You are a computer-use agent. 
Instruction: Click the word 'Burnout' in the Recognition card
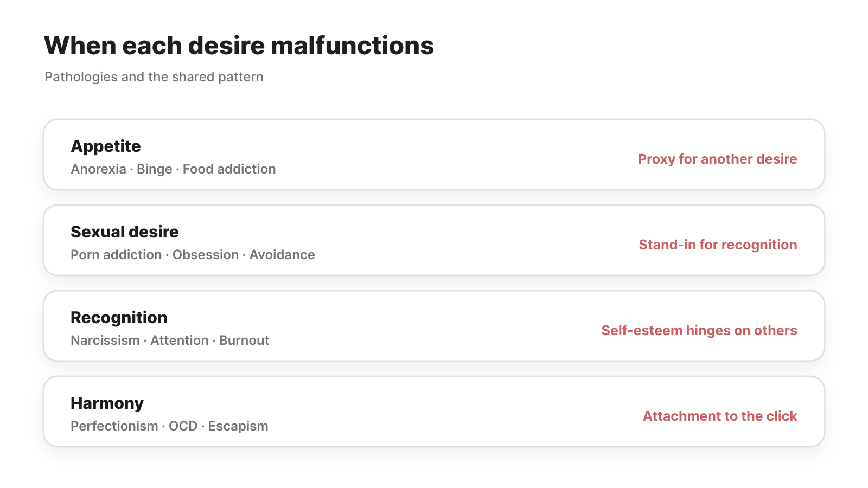point(244,341)
